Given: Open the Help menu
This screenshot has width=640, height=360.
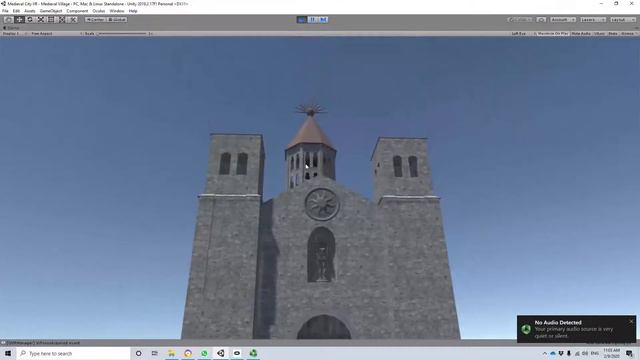Looking at the screenshot, I should [x=133, y=11].
